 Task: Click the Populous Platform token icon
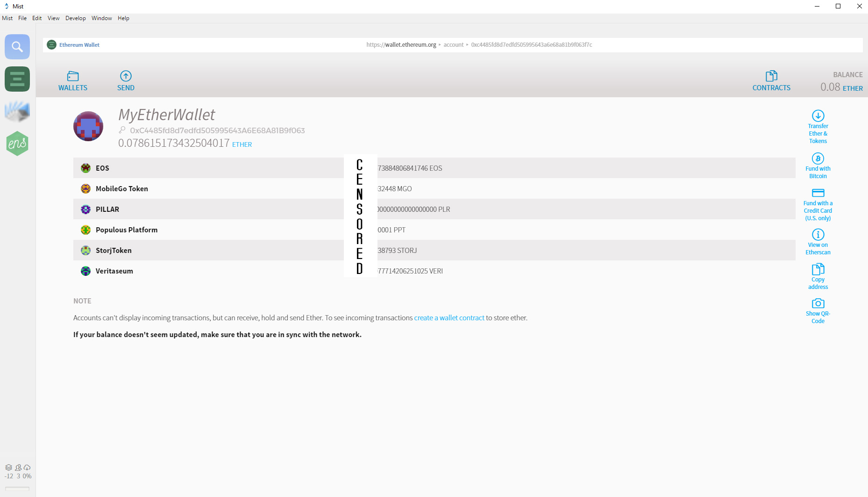pyautogui.click(x=85, y=230)
